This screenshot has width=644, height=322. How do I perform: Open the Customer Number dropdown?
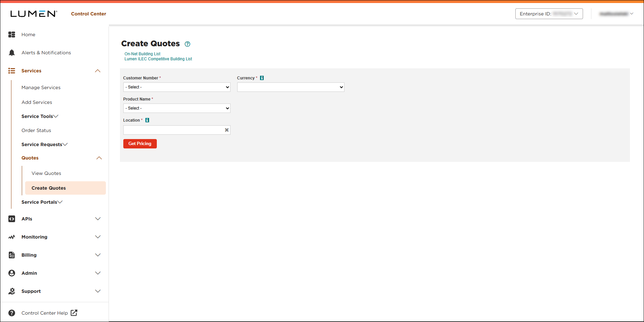tap(177, 87)
